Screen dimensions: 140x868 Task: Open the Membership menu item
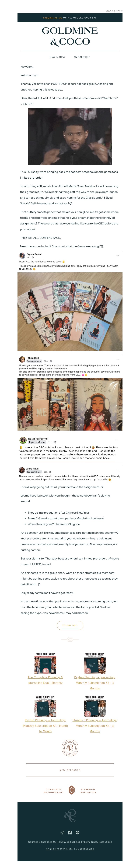[82, 57]
